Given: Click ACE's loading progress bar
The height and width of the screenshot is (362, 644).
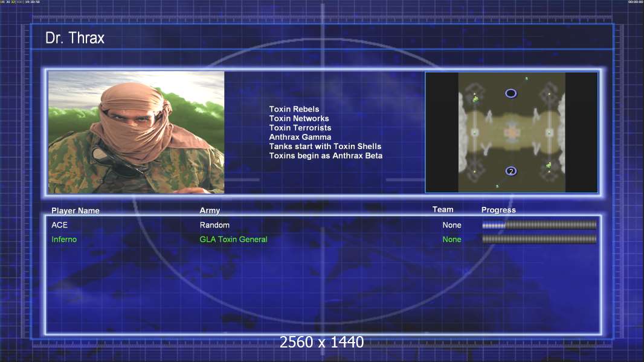Looking at the screenshot, I should [x=539, y=225].
